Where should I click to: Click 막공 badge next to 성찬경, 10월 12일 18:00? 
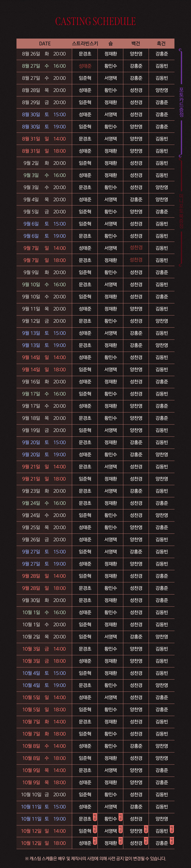[x=146, y=841]
